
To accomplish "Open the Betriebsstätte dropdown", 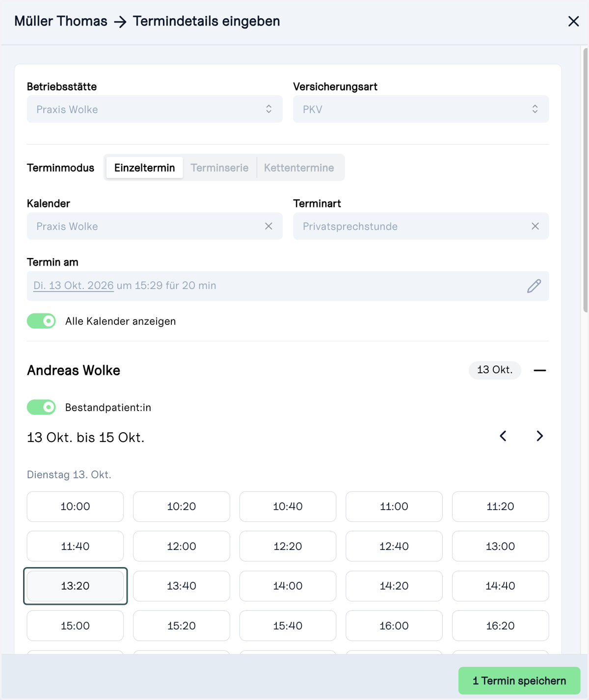I will [155, 109].
